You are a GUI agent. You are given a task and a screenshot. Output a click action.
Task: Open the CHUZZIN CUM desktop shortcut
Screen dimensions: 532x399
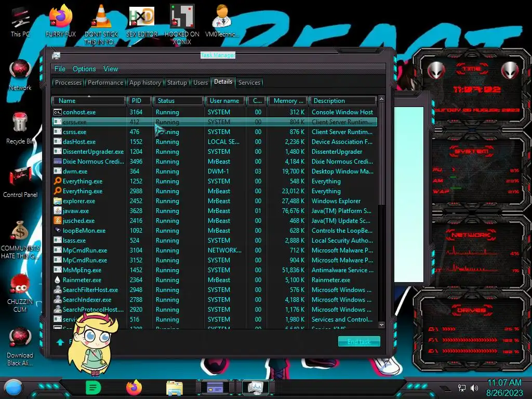pos(20,294)
